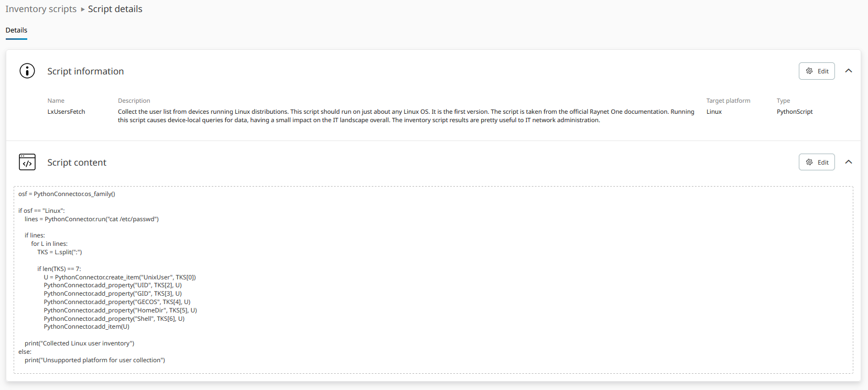Edit the Script content section
Viewport: 868px width, 390px height.
[817, 162]
